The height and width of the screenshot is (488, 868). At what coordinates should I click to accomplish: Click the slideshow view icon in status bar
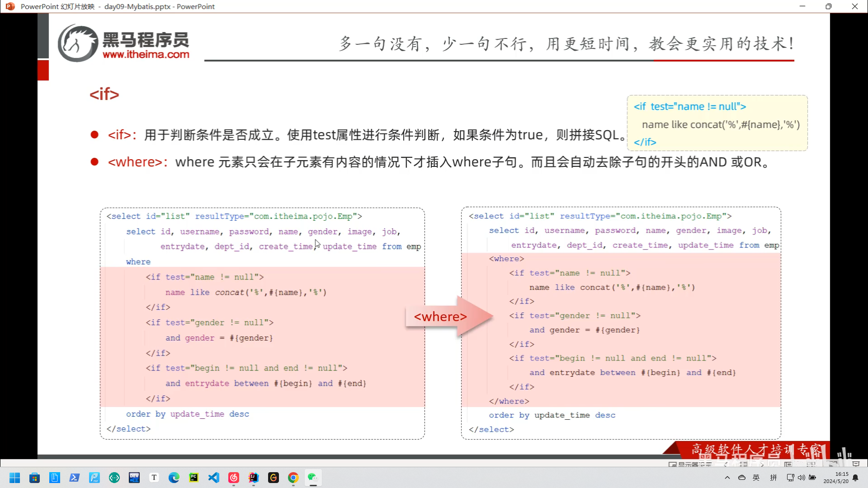tap(856, 464)
